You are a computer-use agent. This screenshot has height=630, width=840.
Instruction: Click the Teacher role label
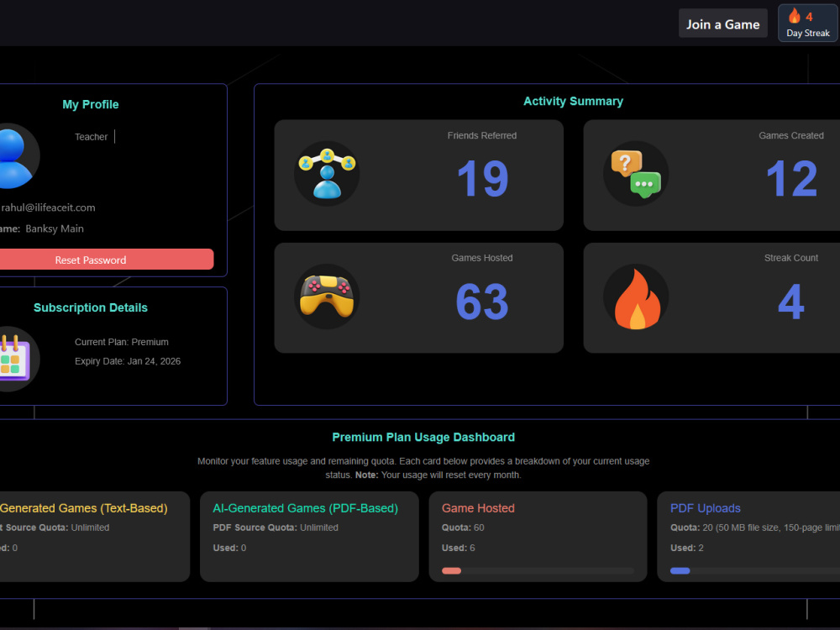pos(91,137)
